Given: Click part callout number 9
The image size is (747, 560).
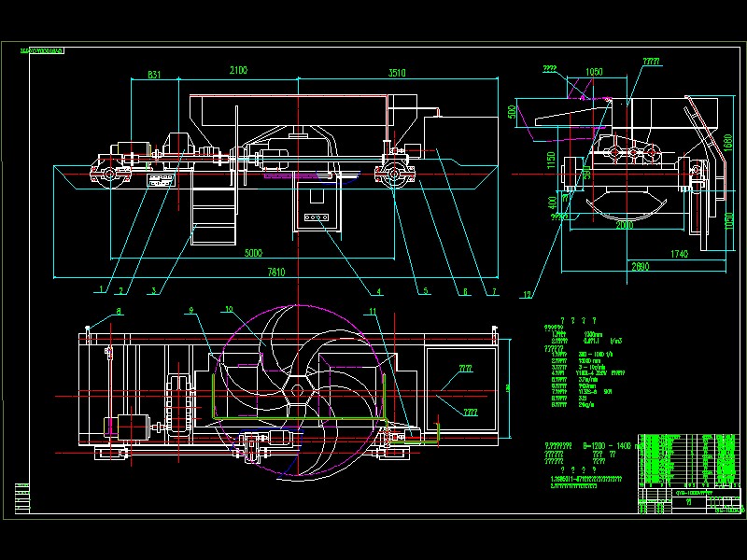Looking at the screenshot, I should pos(191,310).
